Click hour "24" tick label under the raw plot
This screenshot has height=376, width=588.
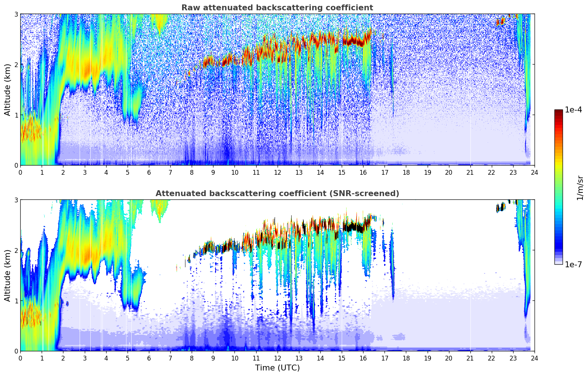pyautogui.click(x=535, y=172)
